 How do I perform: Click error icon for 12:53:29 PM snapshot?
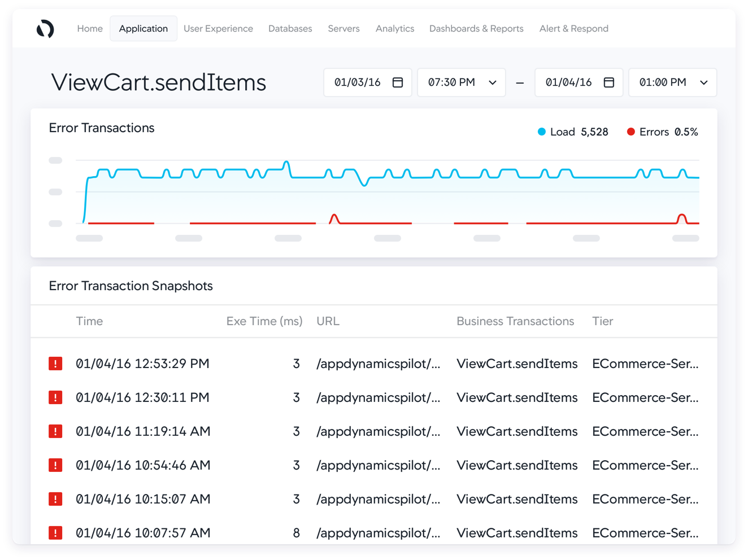pyautogui.click(x=55, y=364)
